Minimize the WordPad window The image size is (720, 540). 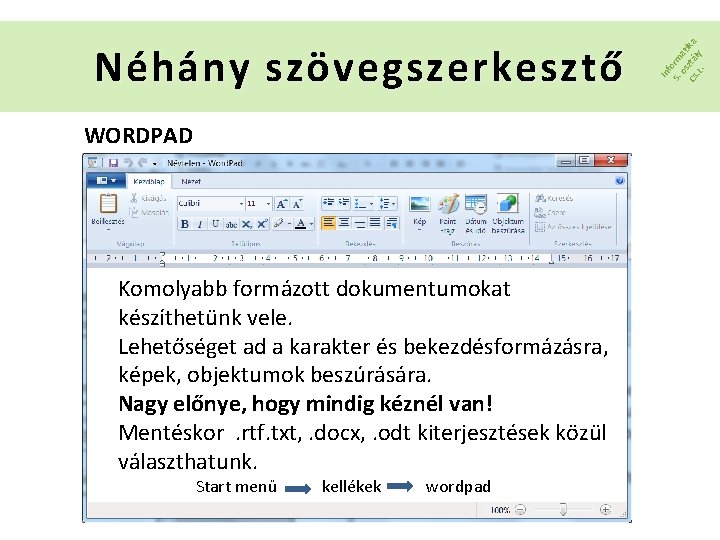point(566,161)
